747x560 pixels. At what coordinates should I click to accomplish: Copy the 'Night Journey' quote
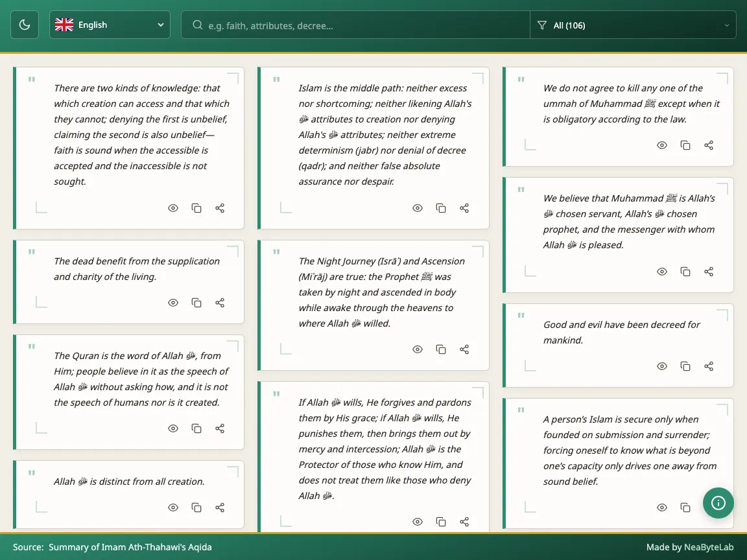[441, 349]
